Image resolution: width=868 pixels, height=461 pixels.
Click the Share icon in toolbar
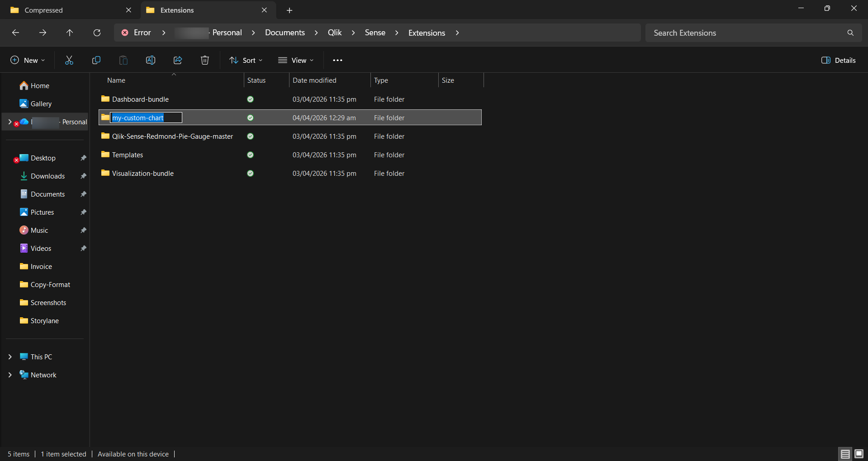[178, 60]
